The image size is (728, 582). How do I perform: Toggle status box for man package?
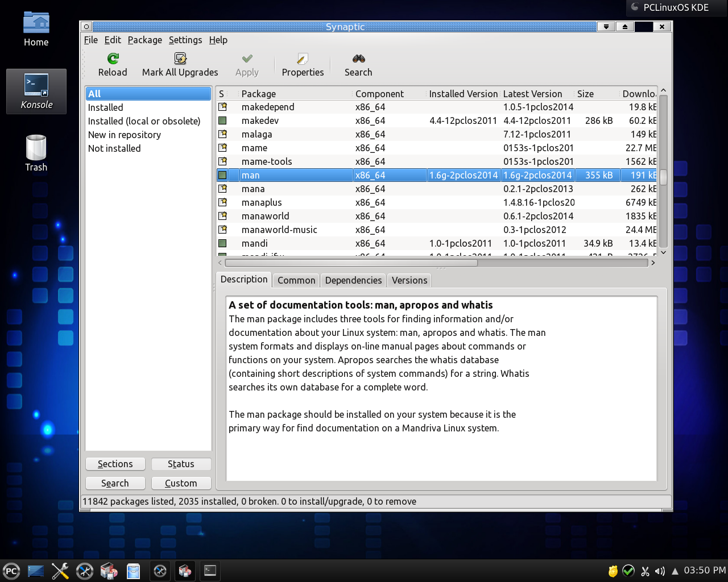point(222,175)
